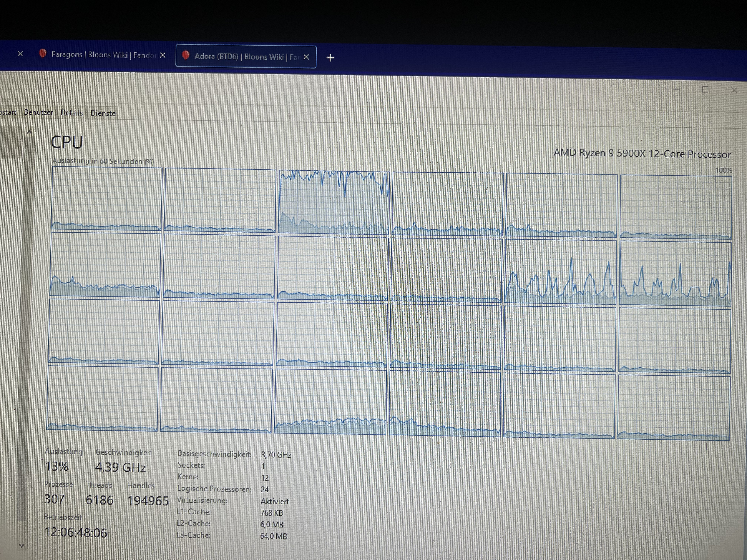Close the leftmost partially visible browser tab
This screenshot has width=747, height=560.
tap(20, 54)
